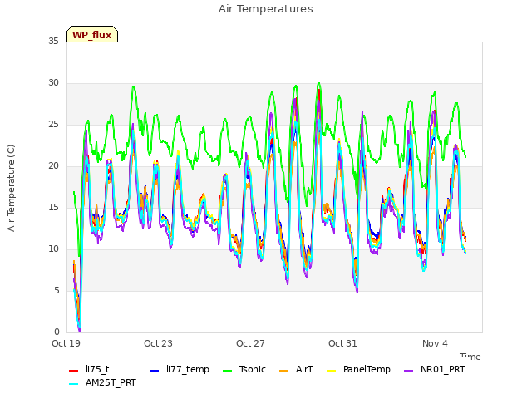Click the Oct 31 x-axis tick label
This screenshot has width=532, height=399.
point(342,343)
